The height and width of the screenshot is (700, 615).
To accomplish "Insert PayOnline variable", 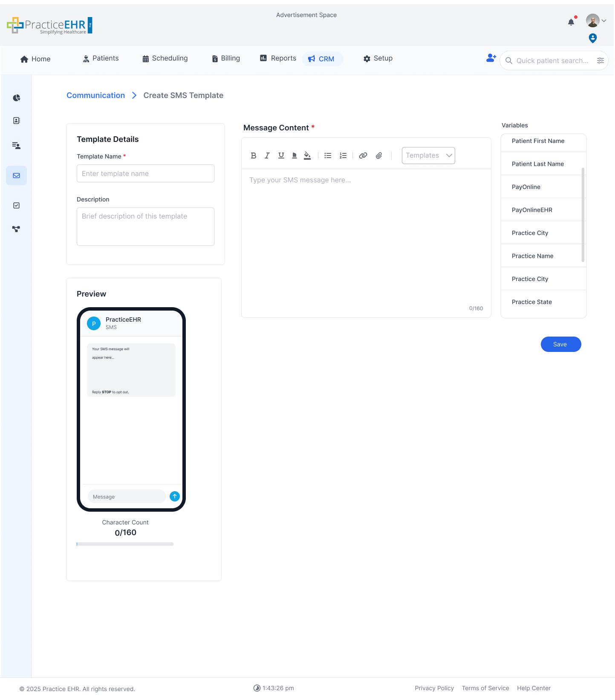I will click(543, 187).
